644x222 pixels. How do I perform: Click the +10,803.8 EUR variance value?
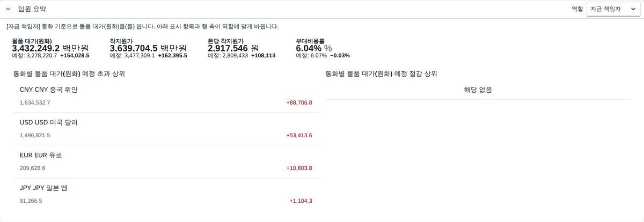[299, 168]
